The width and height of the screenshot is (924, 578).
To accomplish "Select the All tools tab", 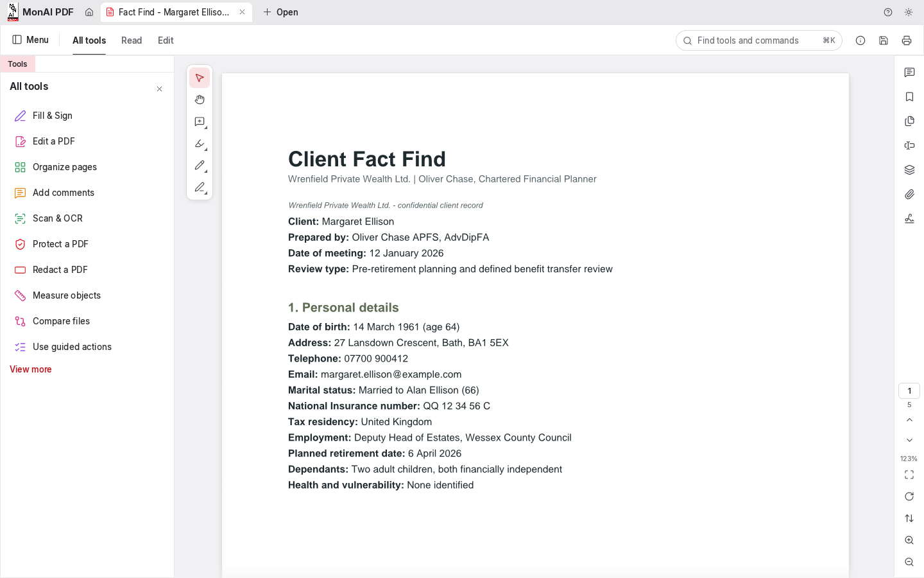I will [89, 40].
